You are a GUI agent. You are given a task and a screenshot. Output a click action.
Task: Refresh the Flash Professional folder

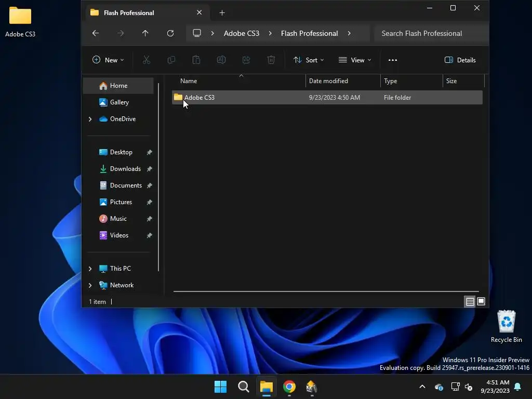click(x=170, y=33)
